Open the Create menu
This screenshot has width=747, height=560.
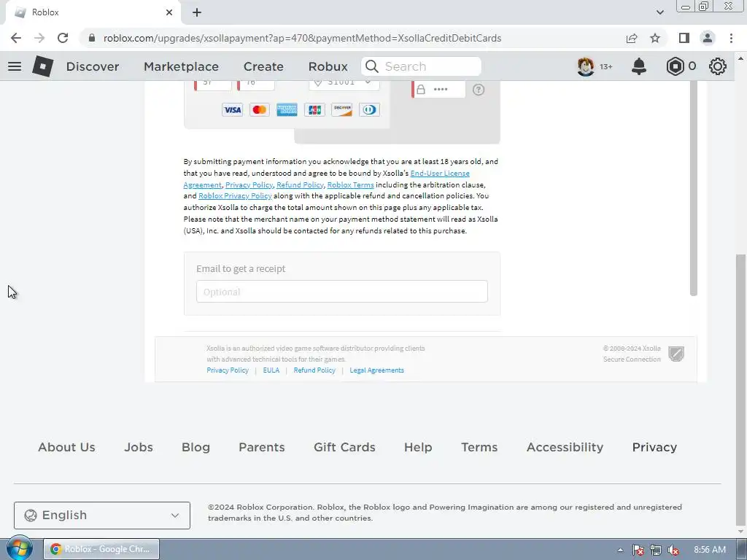click(263, 66)
